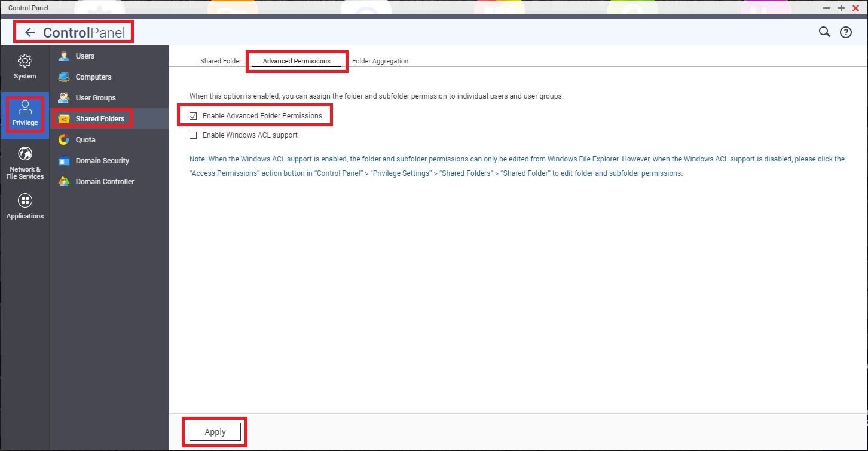868x451 pixels.
Task: Open the Quota settings icon
Action: [64, 140]
